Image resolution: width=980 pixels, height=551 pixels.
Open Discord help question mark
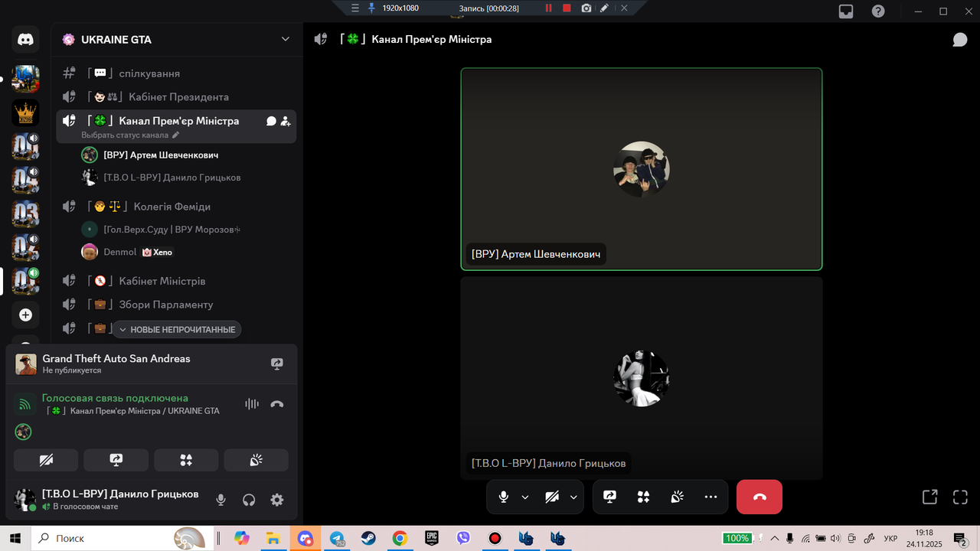[878, 11]
